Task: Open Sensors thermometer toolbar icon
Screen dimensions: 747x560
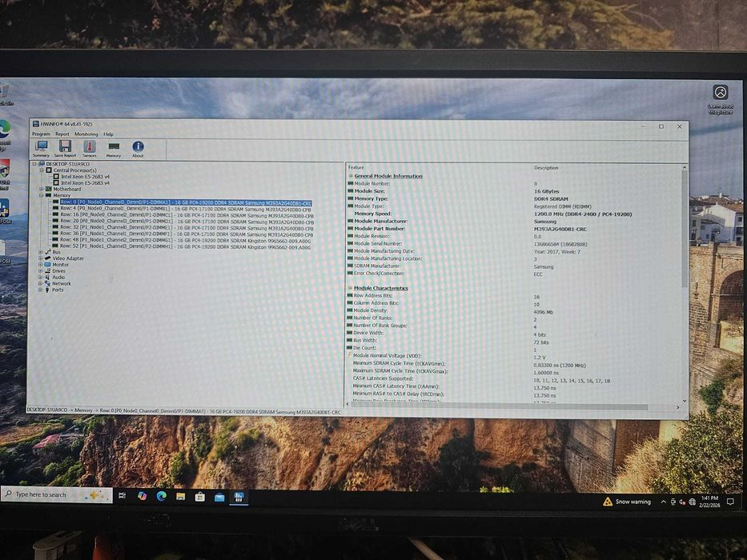Action: pos(90,149)
